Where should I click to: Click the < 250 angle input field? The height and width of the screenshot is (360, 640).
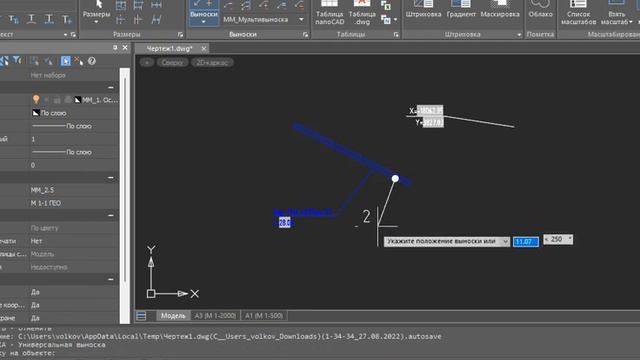click(558, 240)
